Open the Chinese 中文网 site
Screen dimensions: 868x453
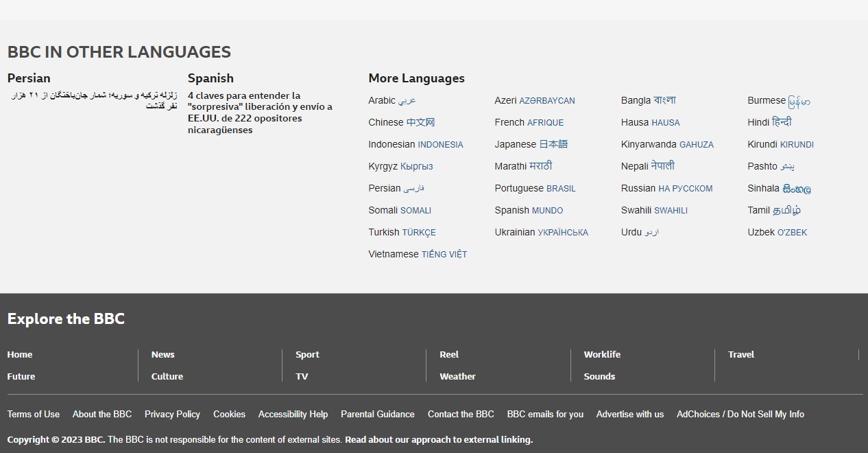(x=401, y=122)
